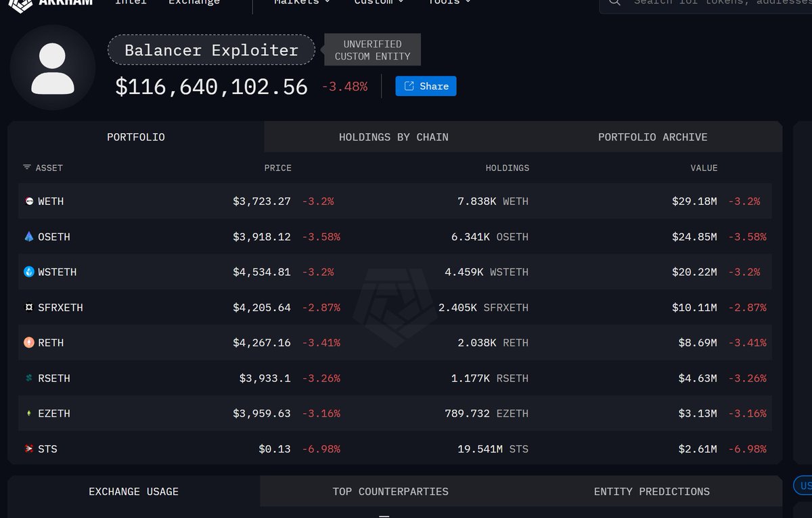Click the entity profile avatar
The height and width of the screenshot is (518, 812).
[53, 68]
